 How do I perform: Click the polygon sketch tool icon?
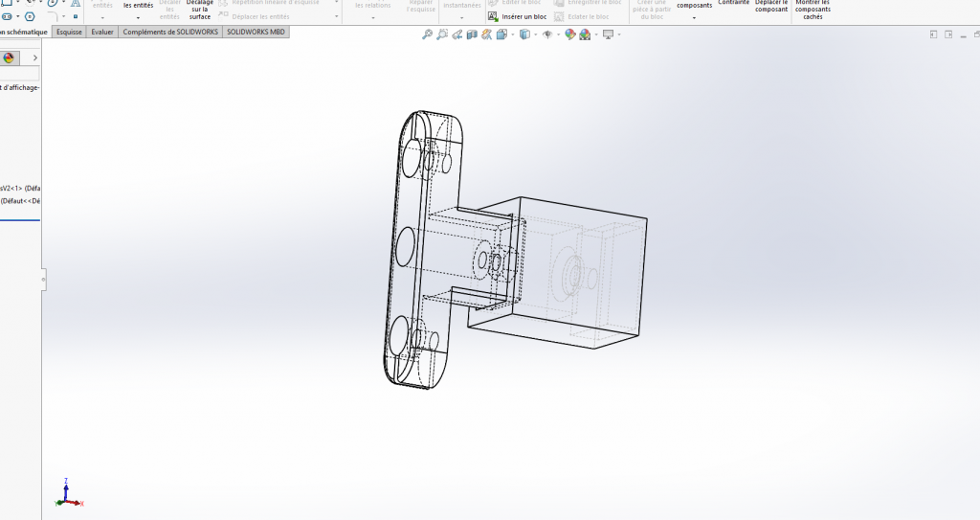point(30,16)
